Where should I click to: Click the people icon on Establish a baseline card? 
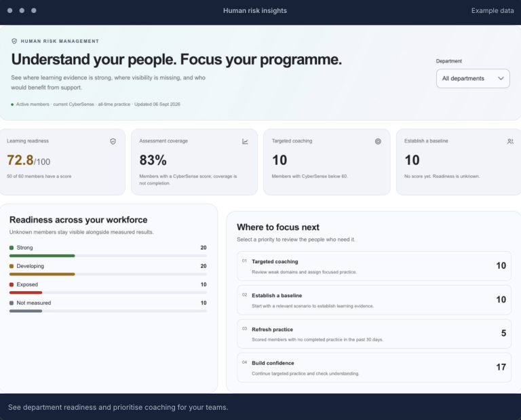(x=510, y=142)
